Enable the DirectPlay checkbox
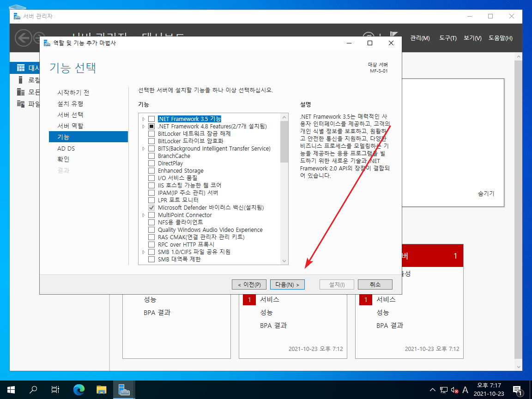This screenshot has width=532, height=399. [151, 163]
